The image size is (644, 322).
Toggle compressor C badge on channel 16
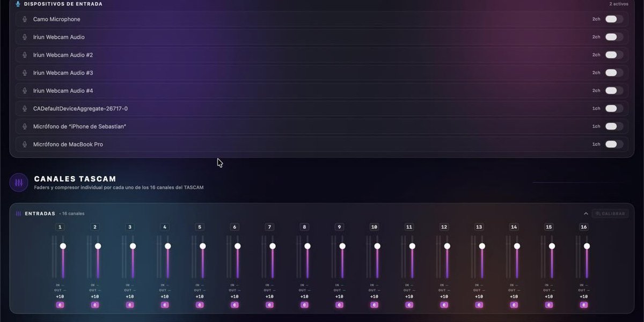(x=583, y=305)
